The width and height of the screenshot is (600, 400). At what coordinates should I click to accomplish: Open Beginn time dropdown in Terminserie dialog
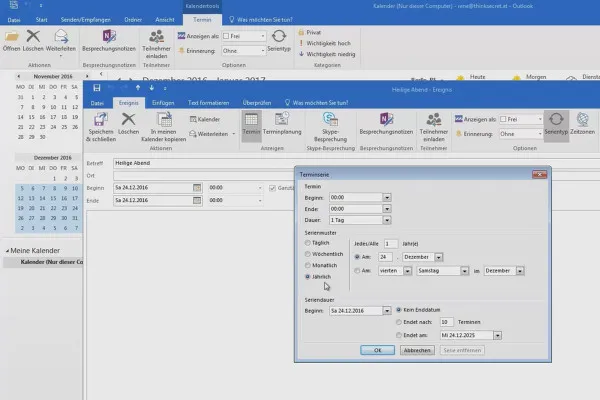387,198
